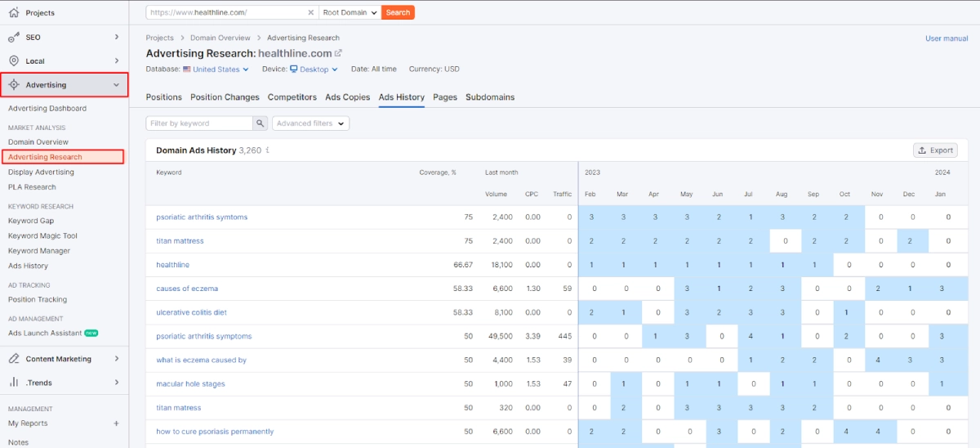Open the Advanced filters dropdown
The image size is (980, 448).
coord(310,123)
